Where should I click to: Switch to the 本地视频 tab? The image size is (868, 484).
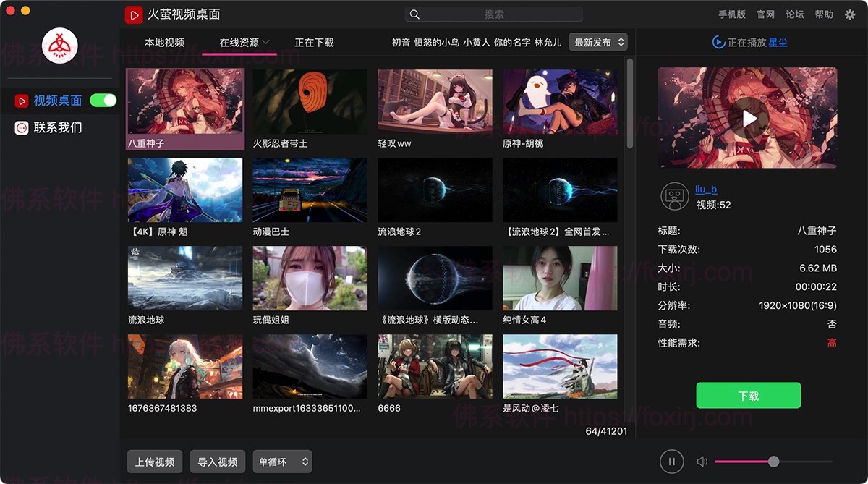164,43
